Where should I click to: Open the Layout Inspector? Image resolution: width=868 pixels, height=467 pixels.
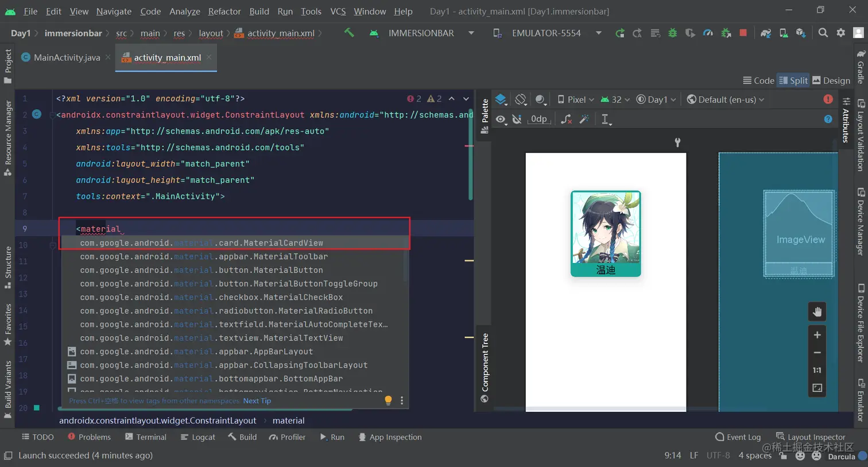pos(811,437)
